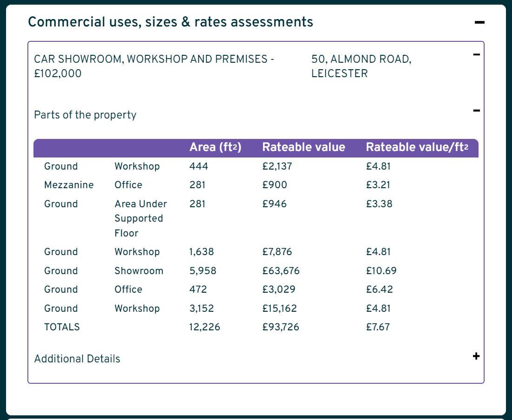Click the Commercial uses, sizes & rates heading
The image size is (512, 420).
[x=171, y=22]
